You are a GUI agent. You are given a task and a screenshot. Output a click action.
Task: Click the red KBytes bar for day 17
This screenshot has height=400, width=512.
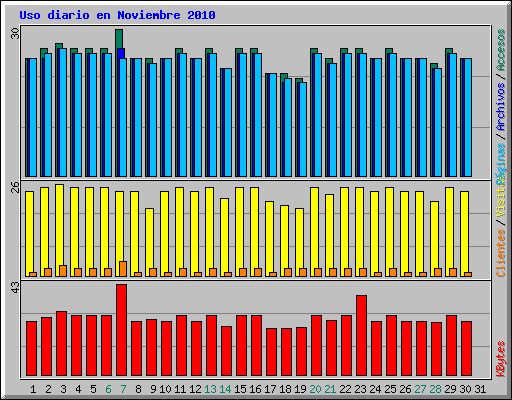click(271, 352)
